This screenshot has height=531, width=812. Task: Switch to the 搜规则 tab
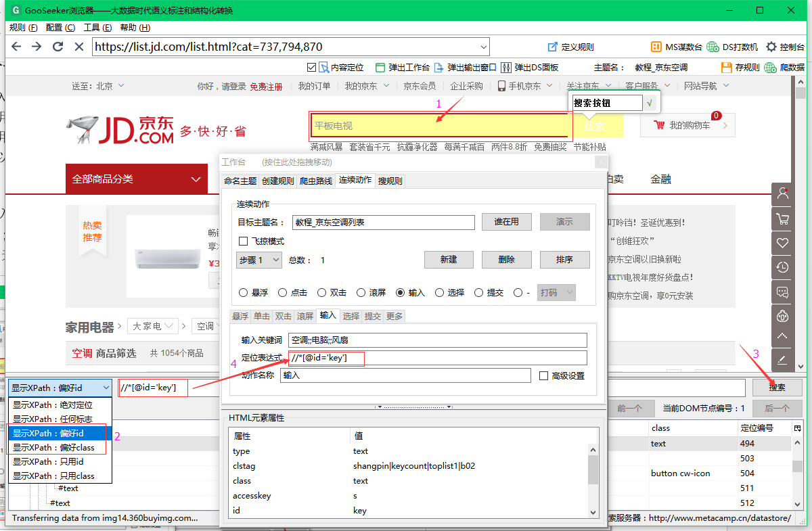pos(390,181)
